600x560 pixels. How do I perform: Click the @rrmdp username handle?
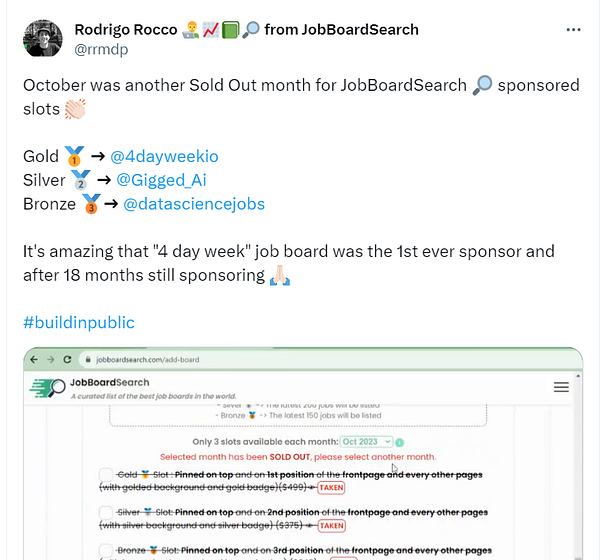[101, 49]
